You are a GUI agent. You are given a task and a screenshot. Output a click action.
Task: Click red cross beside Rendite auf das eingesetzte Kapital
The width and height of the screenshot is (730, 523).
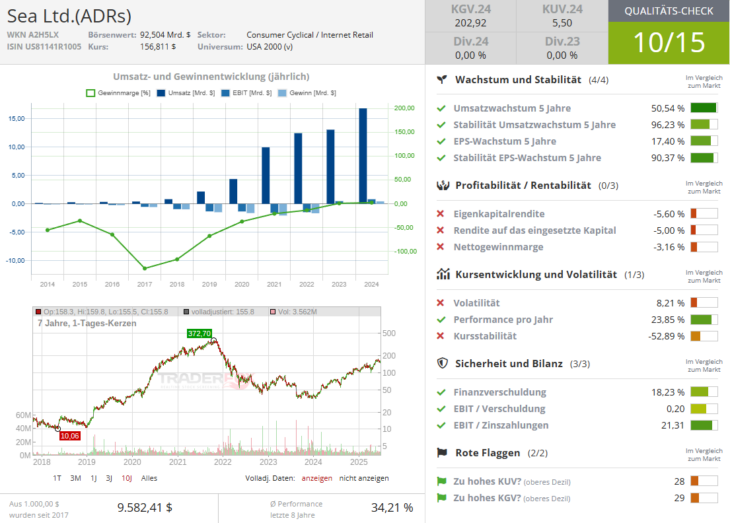pyautogui.click(x=440, y=230)
